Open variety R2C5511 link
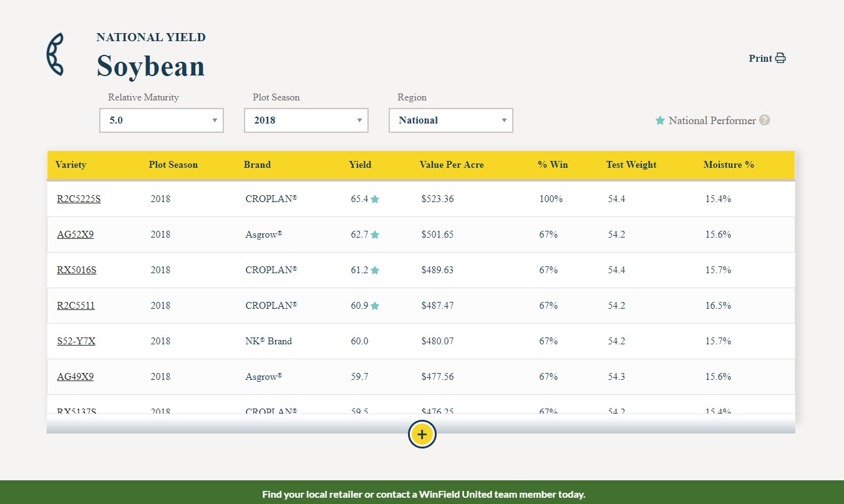Screen dimensions: 844x504 tap(76, 306)
